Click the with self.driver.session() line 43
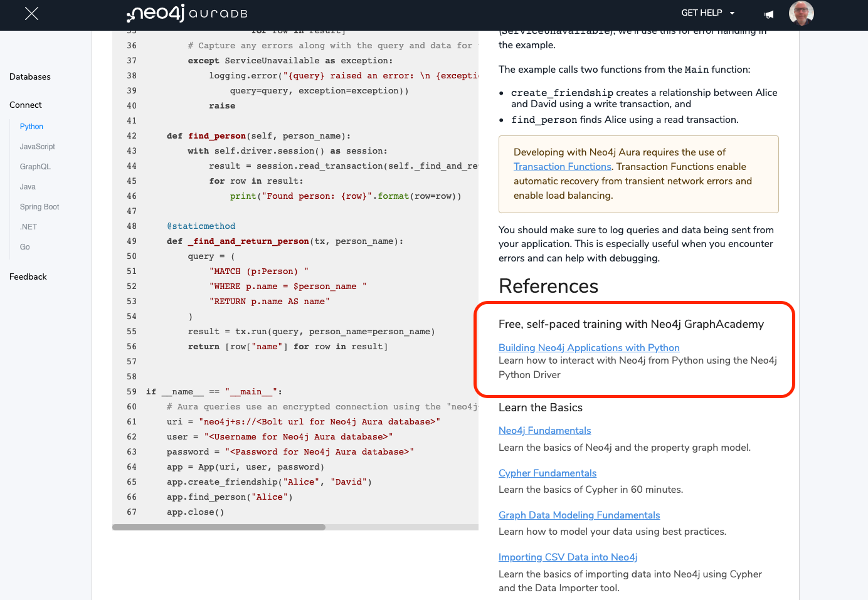This screenshot has height=600, width=868. 288,151
